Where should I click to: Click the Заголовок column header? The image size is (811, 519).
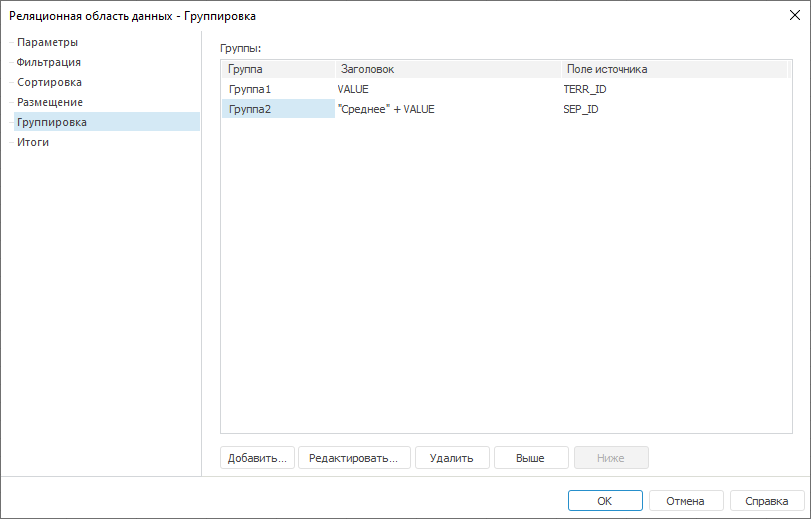click(447, 69)
